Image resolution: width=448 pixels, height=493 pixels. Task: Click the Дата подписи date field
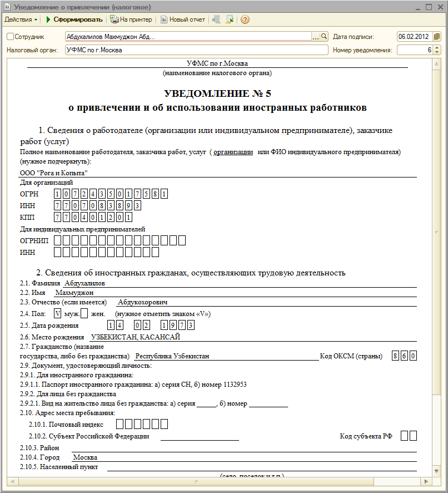pyautogui.click(x=415, y=37)
